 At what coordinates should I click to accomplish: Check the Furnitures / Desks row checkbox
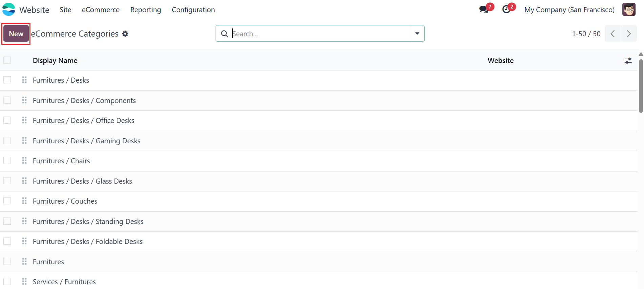click(7, 80)
